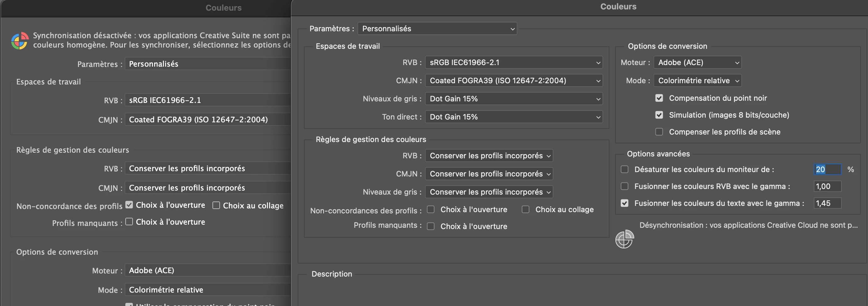
Task: Uncheck Compensation du point noir
Action: [x=659, y=98]
